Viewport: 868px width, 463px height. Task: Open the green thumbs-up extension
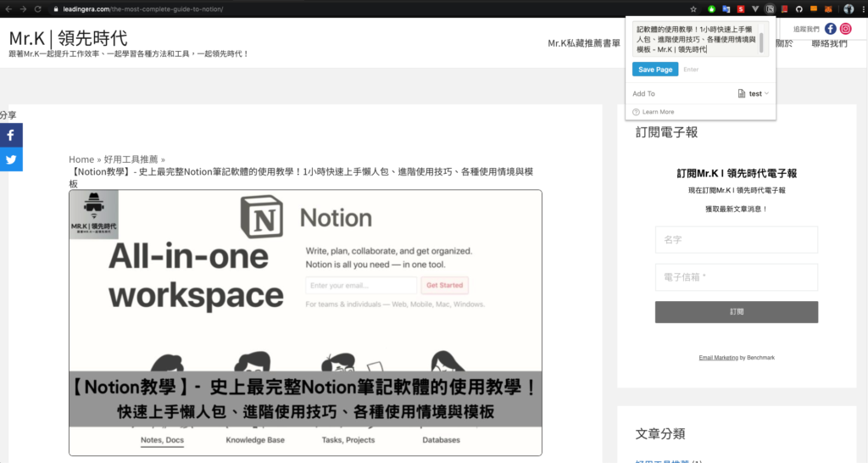point(711,8)
